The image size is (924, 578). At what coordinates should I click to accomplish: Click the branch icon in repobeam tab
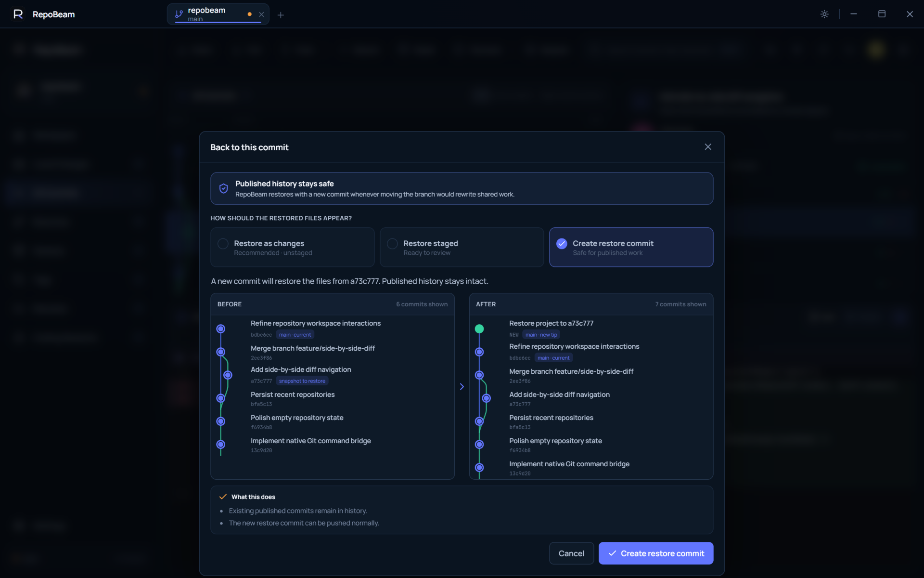coord(179,14)
